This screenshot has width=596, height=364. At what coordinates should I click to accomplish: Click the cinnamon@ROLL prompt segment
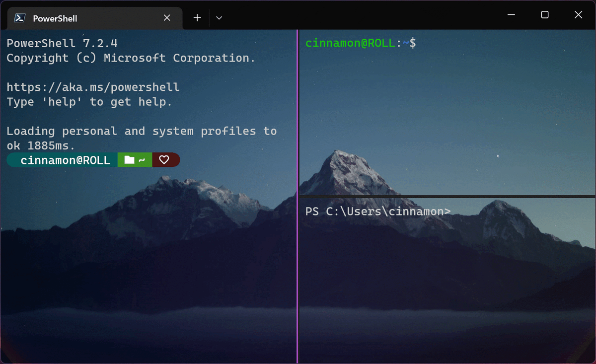pos(63,160)
